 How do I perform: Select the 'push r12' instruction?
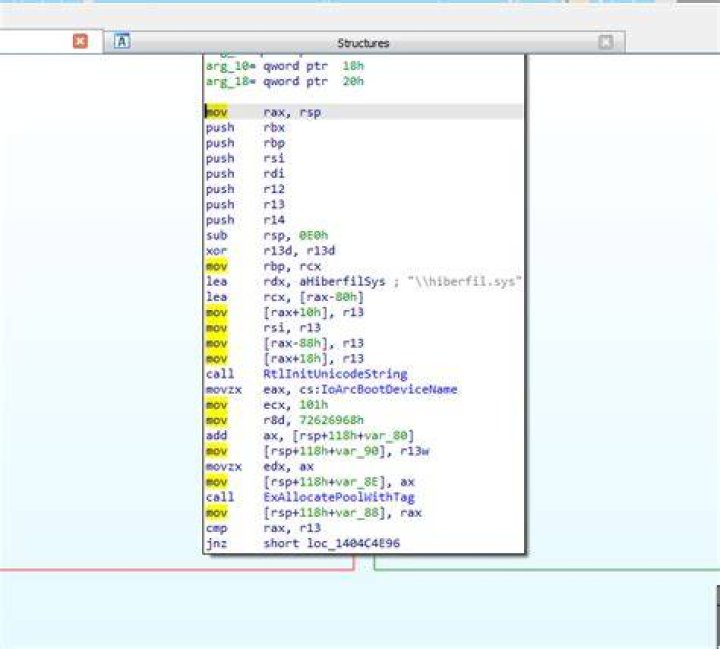(245, 189)
